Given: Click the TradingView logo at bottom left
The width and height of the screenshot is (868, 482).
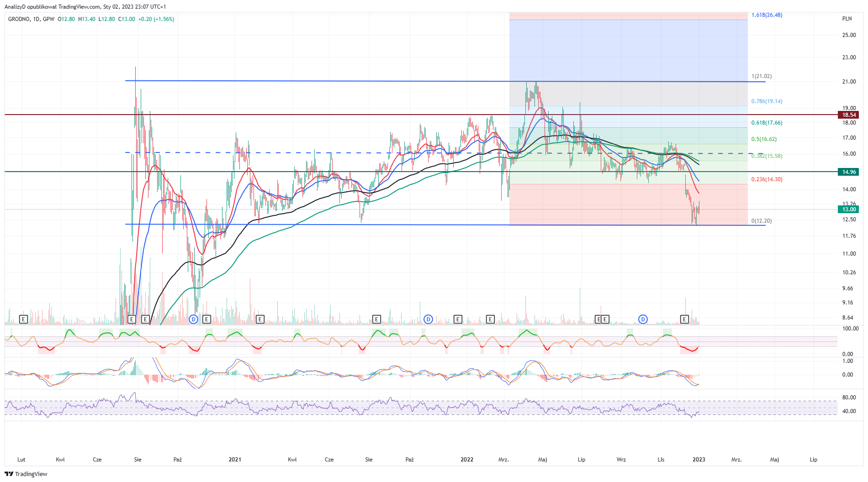Looking at the screenshot, I should 26,474.
